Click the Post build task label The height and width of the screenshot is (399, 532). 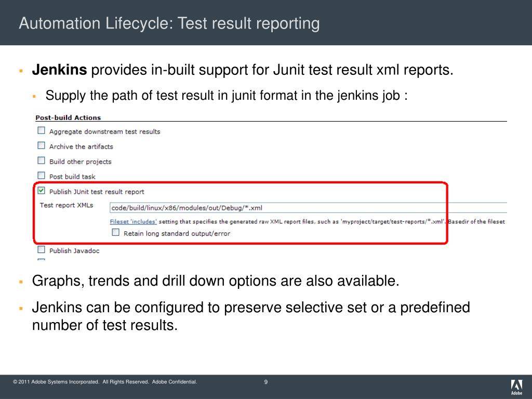72,177
